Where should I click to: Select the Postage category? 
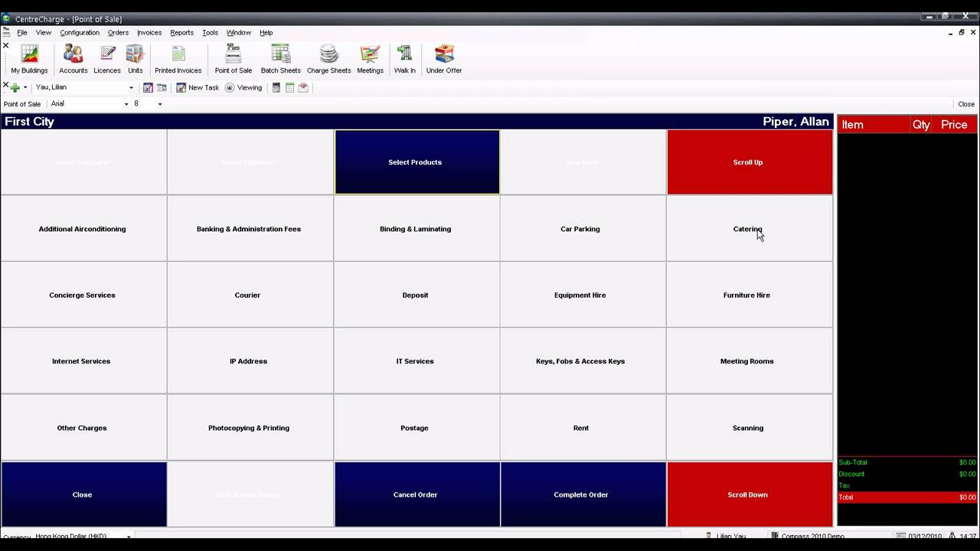(x=416, y=428)
